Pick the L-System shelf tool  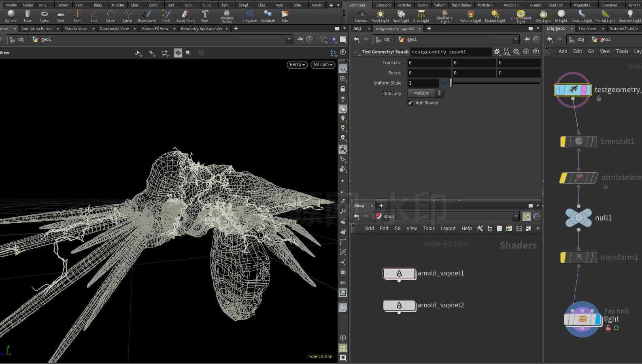250,16
